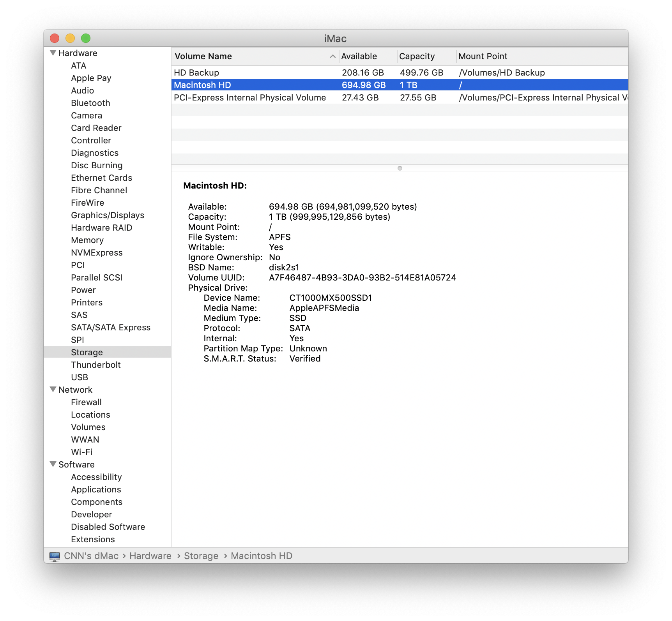Click the computer icon in path bar
672x621 pixels.
pyautogui.click(x=55, y=556)
